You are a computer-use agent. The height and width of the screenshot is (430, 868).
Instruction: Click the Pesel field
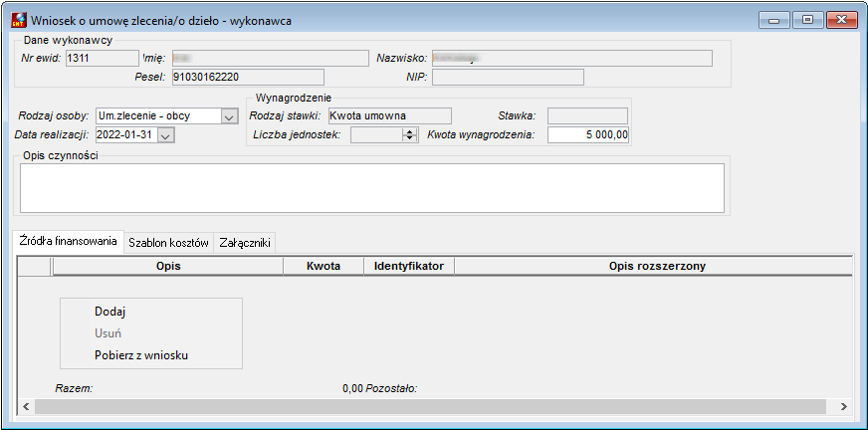pyautogui.click(x=248, y=78)
